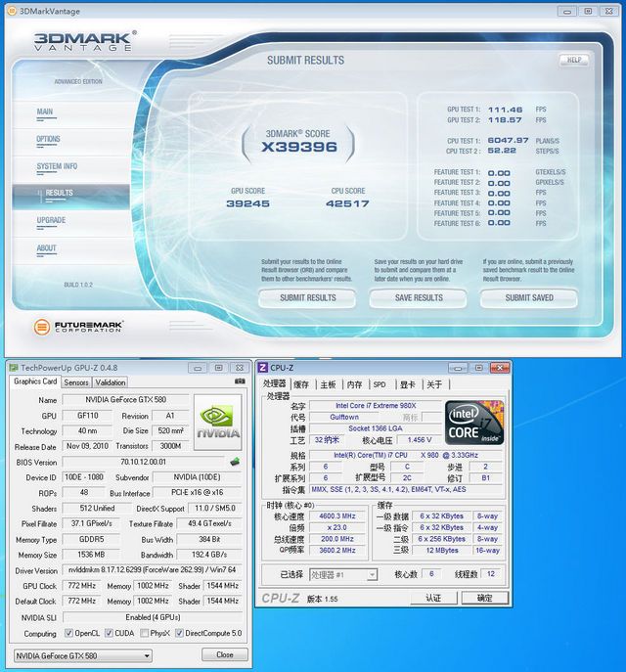Viewport: 626px width, 672px height.
Task: Close the GPU-Z window with X
Action: click(240, 368)
